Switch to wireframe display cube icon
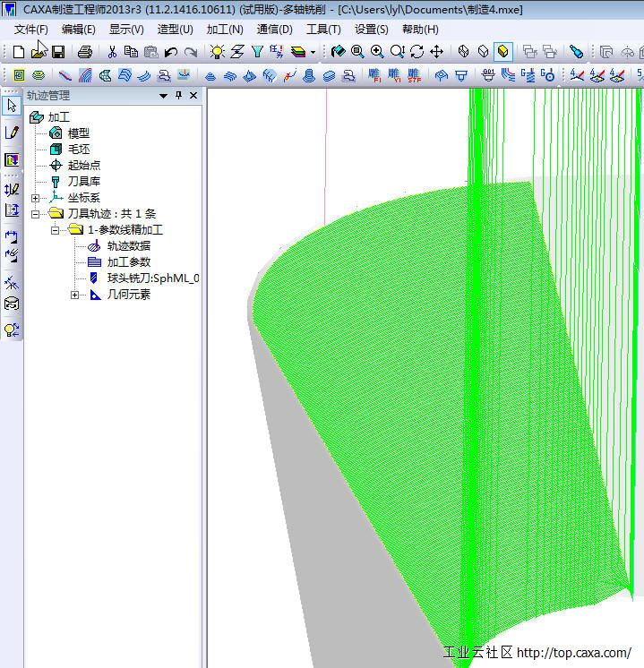 tap(463, 52)
